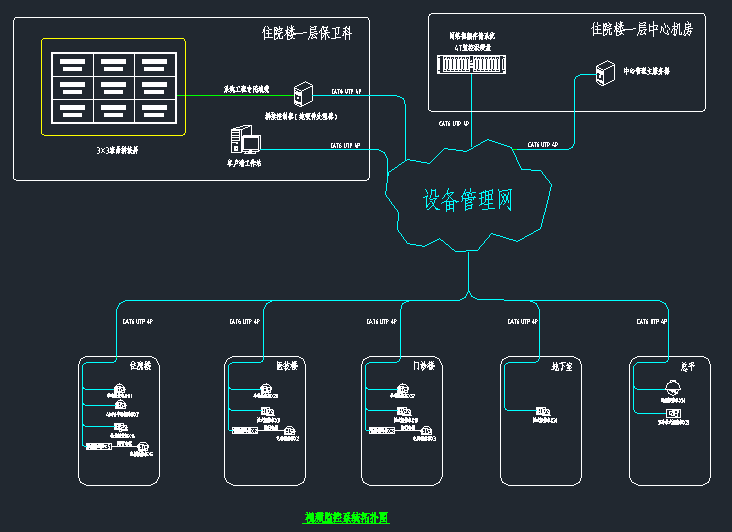Screen dimensions: 732x532
Task: Select the decoder server icon in 保卫科 room
Action: 300,95
